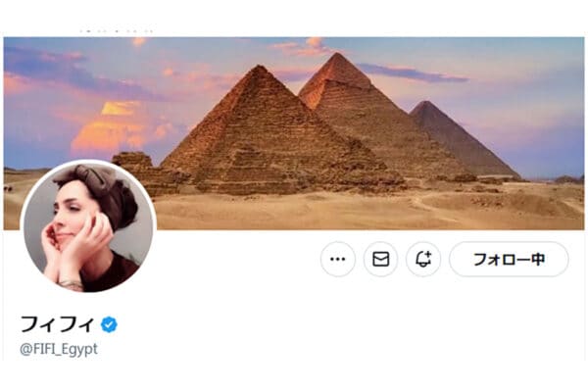Screen dimensions: 588x392
Task: Click the フィフィ display name
Action: click(58, 324)
